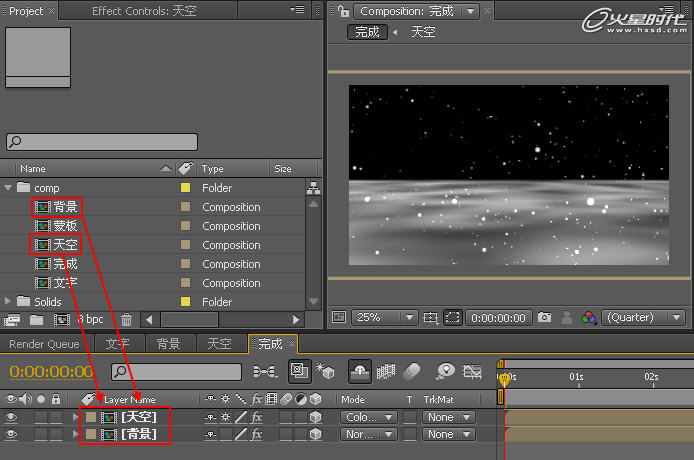Image resolution: width=694 pixels, height=460 pixels.
Task: Expand the 天空 layer properties
Action: click(x=75, y=417)
